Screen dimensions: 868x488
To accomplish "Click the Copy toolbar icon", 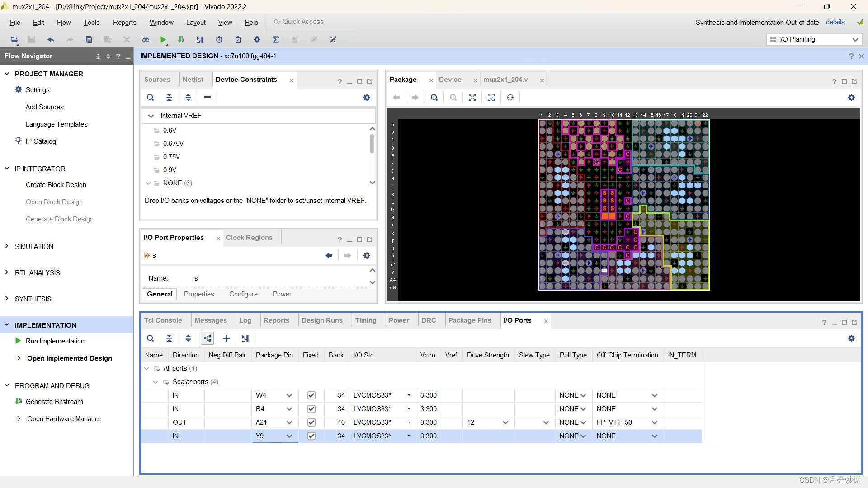I will click(89, 40).
